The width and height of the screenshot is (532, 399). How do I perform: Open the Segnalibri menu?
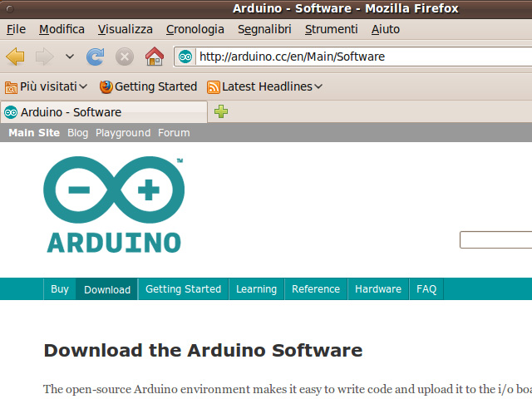click(x=264, y=29)
